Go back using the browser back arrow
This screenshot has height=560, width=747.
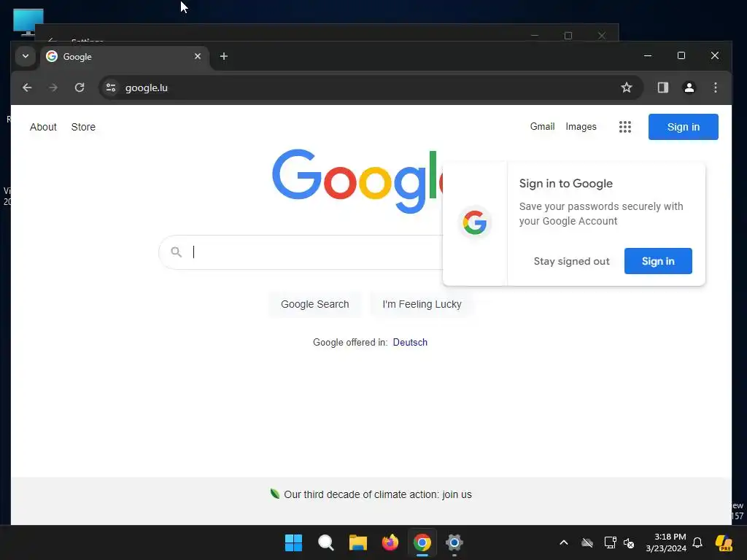click(27, 87)
